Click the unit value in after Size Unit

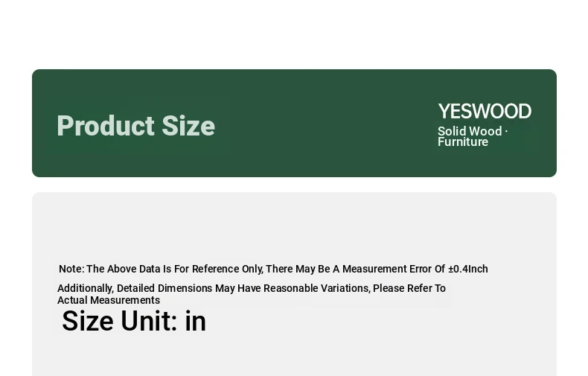point(195,321)
